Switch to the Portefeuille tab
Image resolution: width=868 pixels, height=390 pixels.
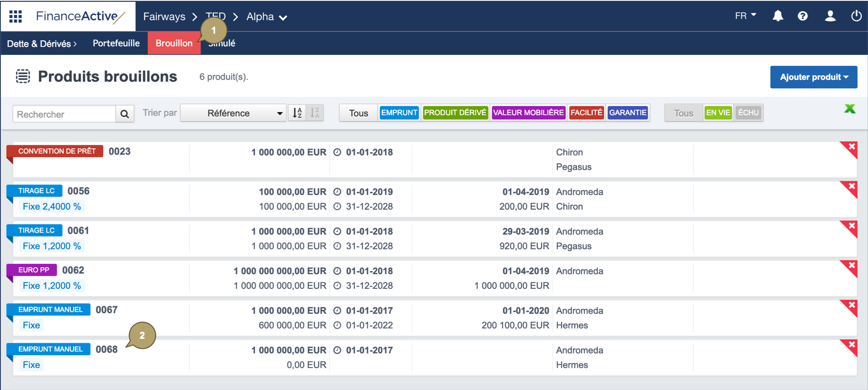click(x=116, y=44)
